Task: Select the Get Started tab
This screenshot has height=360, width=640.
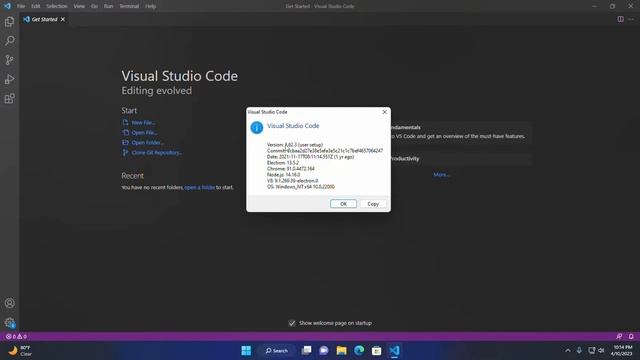Action: click(x=44, y=19)
